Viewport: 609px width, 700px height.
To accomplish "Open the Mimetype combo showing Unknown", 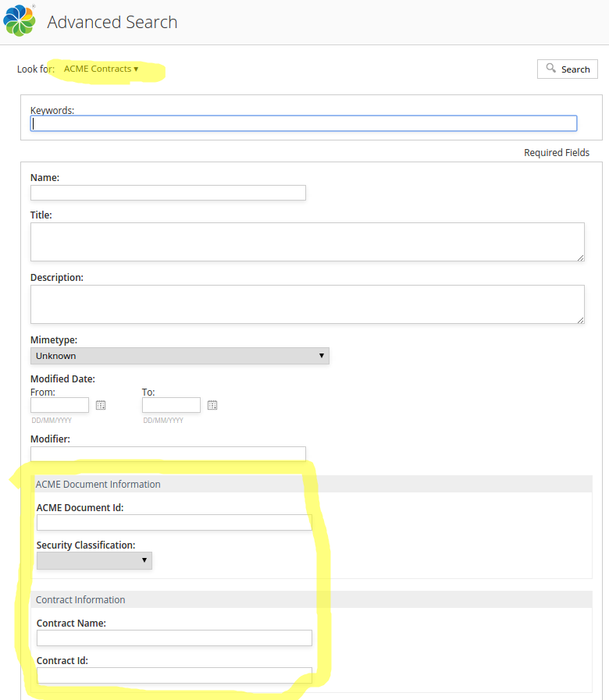I will 180,356.
